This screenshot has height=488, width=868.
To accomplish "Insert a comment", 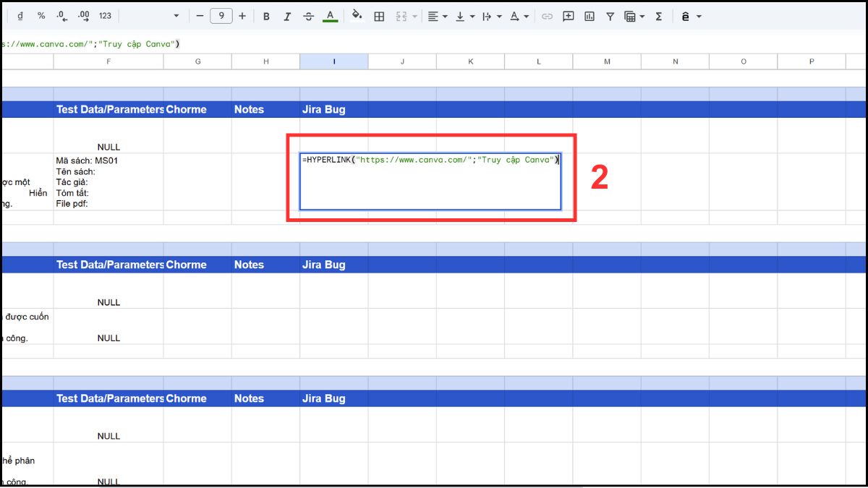I will coord(568,15).
